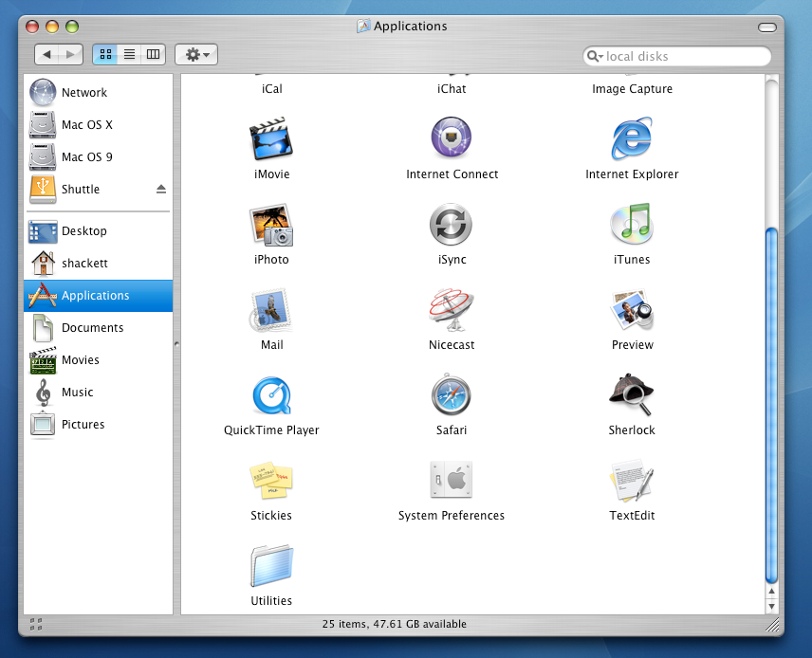The width and height of the screenshot is (812, 658).
Task: Open the Stickies notes icon
Action: coord(271,480)
